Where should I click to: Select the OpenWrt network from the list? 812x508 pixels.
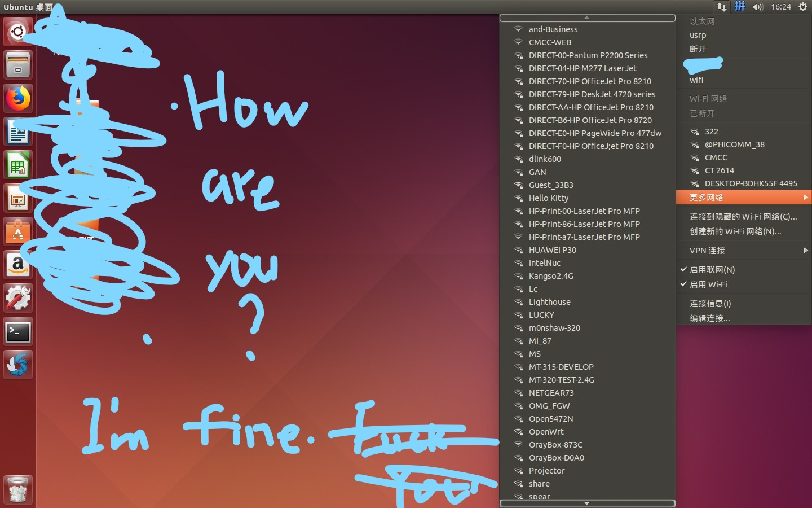click(546, 432)
